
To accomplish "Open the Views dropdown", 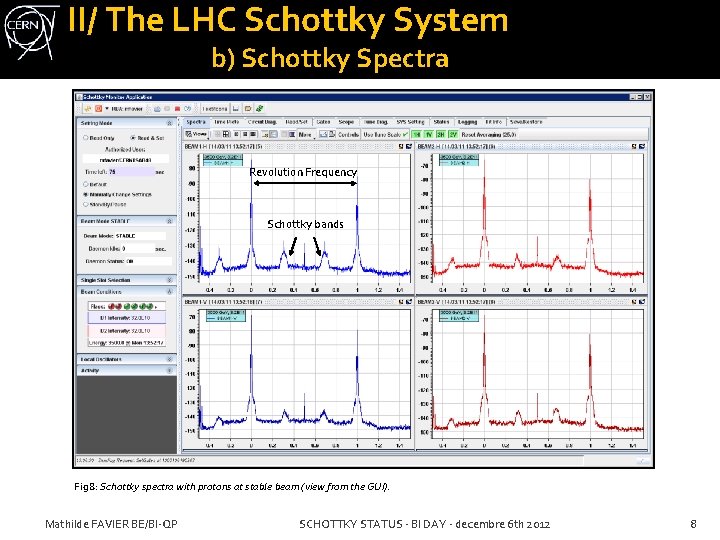I will tap(196, 134).
